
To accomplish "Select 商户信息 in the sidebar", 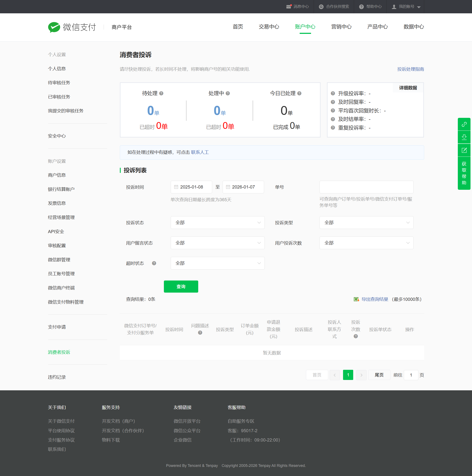I will 57,175.
